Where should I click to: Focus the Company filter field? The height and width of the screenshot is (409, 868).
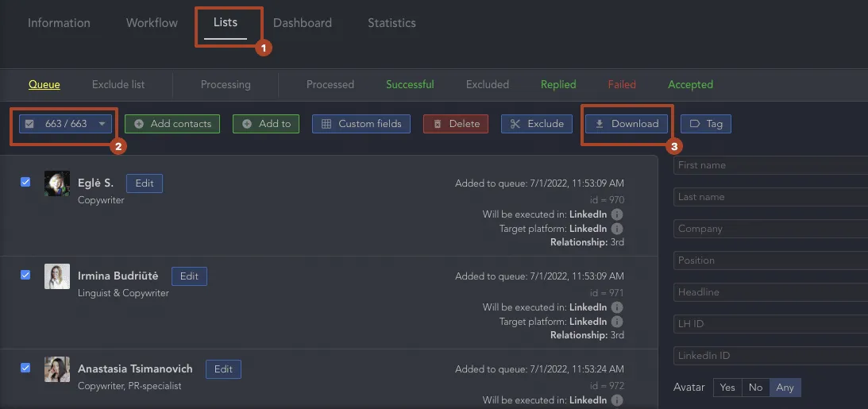click(770, 229)
